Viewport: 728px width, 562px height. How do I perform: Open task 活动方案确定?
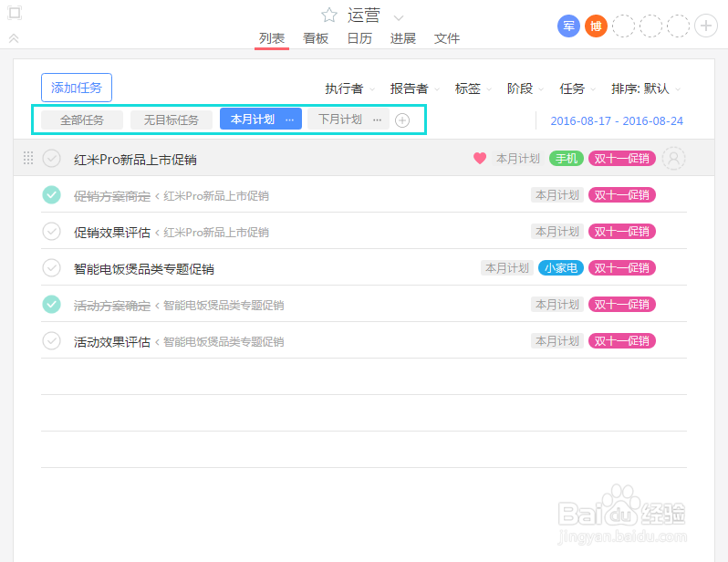112,306
